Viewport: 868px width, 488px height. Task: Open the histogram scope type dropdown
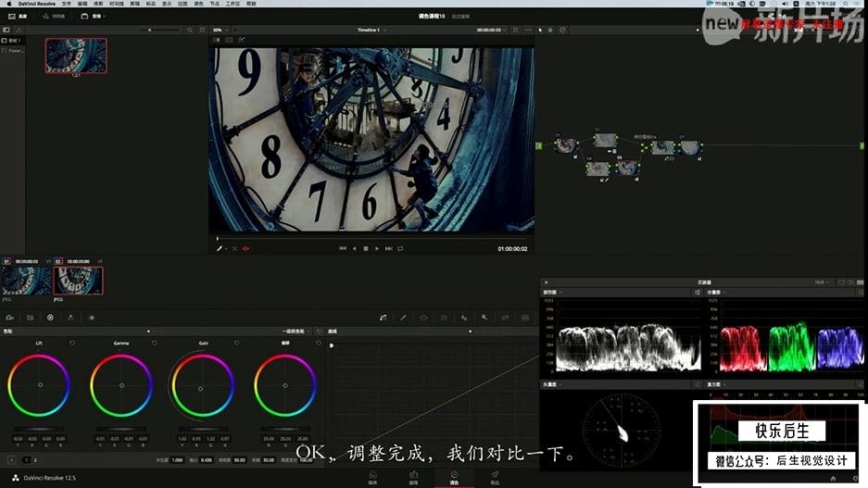coord(716,384)
